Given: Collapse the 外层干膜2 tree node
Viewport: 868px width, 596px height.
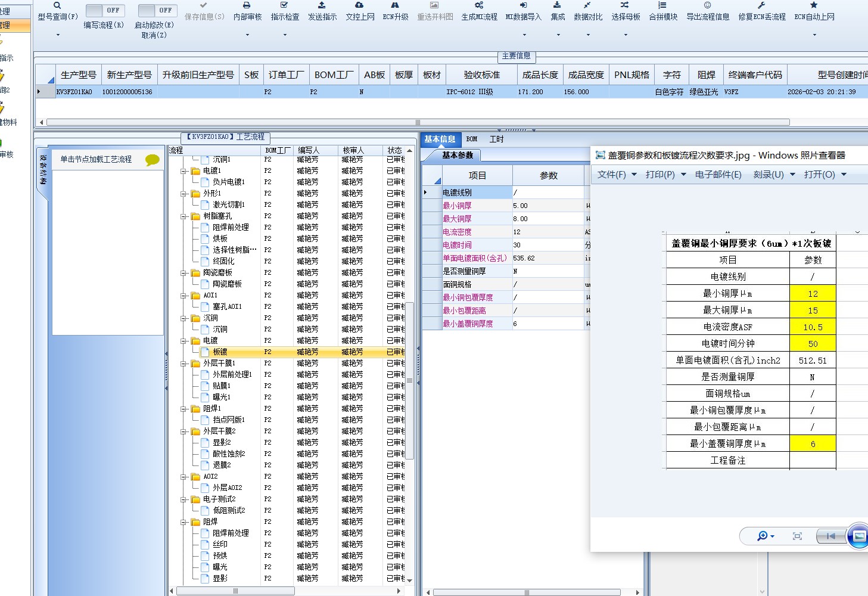Looking at the screenshot, I should 184,432.
